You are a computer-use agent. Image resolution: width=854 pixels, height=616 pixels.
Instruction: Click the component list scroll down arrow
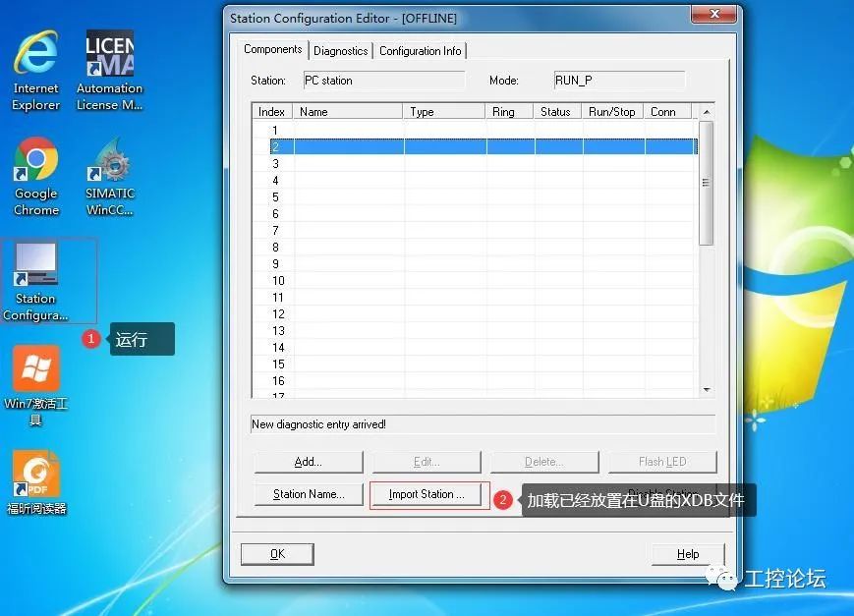707,389
